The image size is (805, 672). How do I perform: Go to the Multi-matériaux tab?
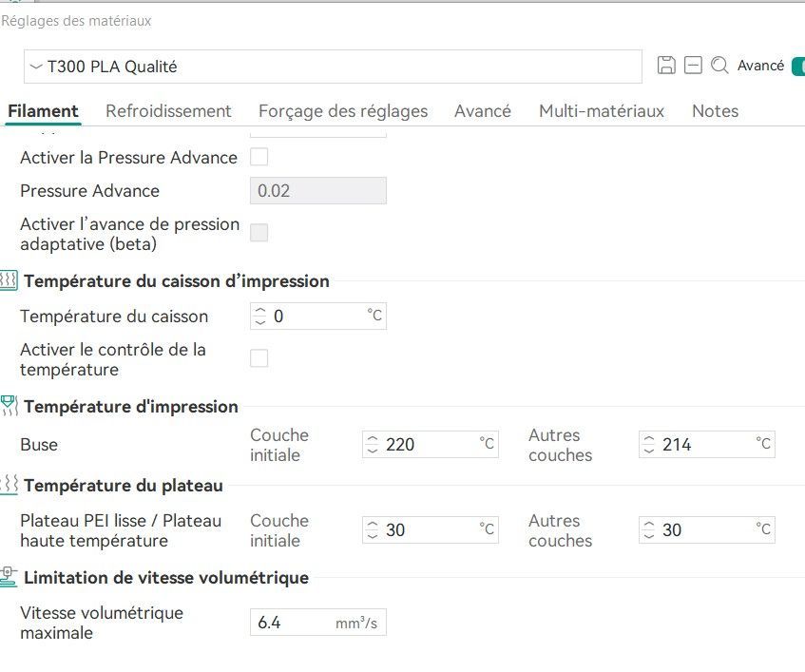point(601,111)
